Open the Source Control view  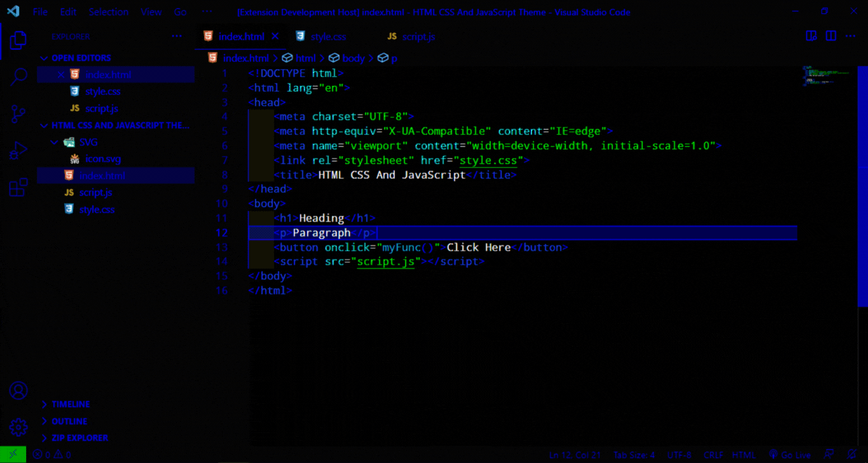pyautogui.click(x=18, y=114)
